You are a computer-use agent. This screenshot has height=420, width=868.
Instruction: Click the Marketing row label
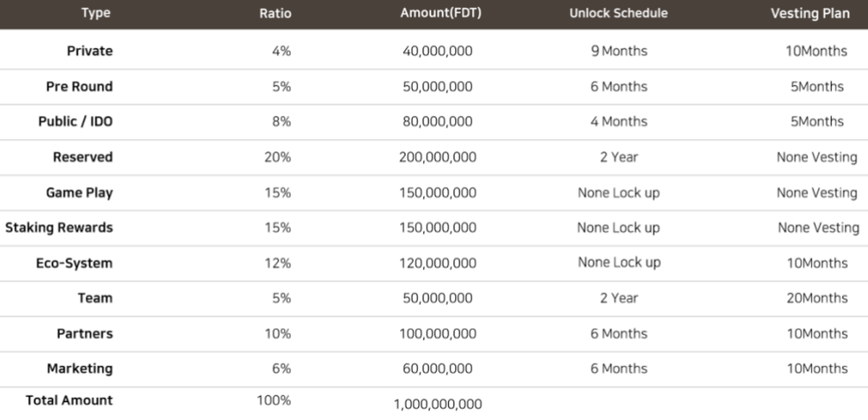[80, 368]
